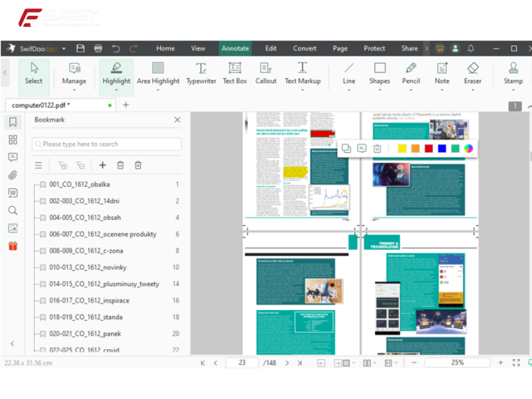Open the Thumbnails panel in sidebar
Screen dimensions: 532x399
[x=13, y=140]
